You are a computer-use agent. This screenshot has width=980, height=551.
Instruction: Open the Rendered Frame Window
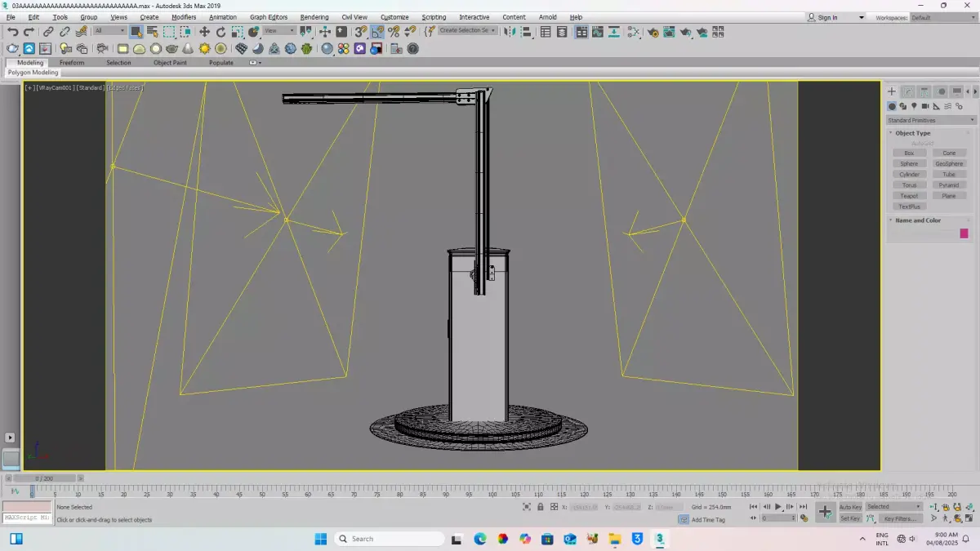pos(670,32)
